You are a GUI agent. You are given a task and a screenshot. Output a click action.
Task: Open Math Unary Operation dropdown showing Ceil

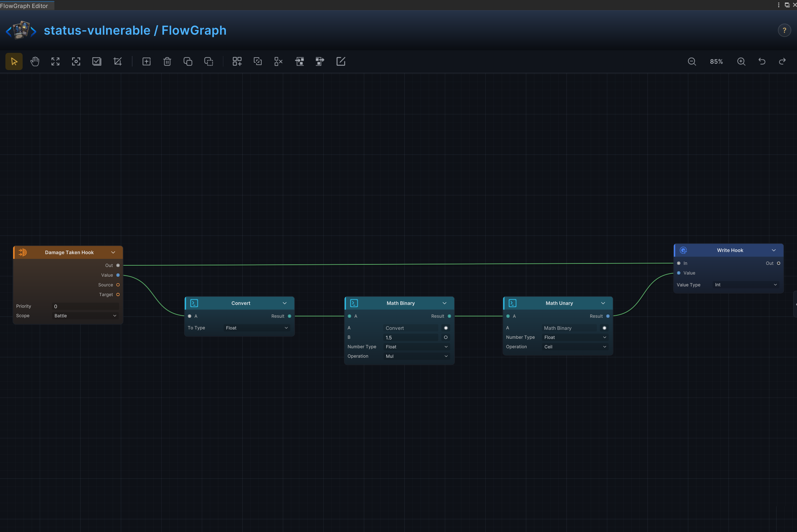pos(575,347)
